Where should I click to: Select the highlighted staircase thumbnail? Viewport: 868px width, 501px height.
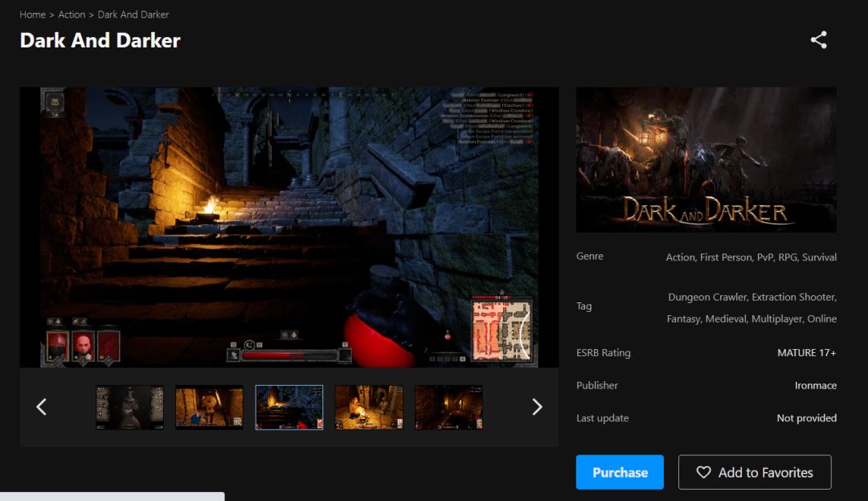tap(289, 408)
